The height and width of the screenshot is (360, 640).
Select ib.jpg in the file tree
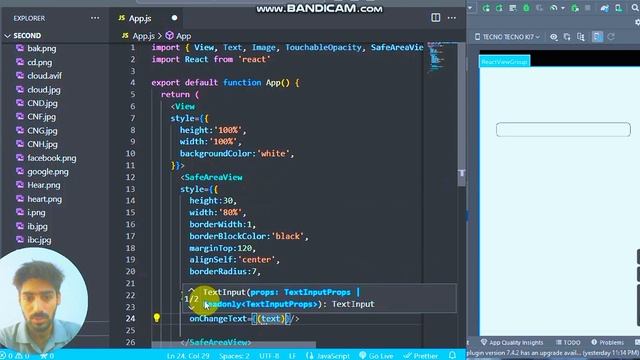click(x=37, y=227)
